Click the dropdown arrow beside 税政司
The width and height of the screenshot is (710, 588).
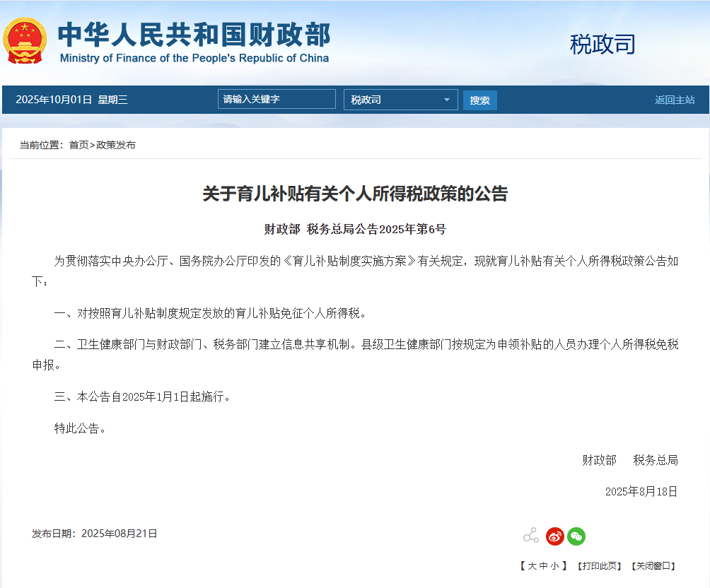click(x=447, y=100)
